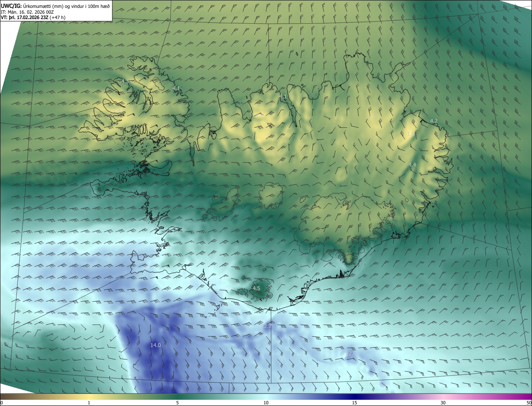This screenshot has width=532, height=406.
Task: Click the "1.0" minimum label in east Iceland
Action: (x=410, y=134)
